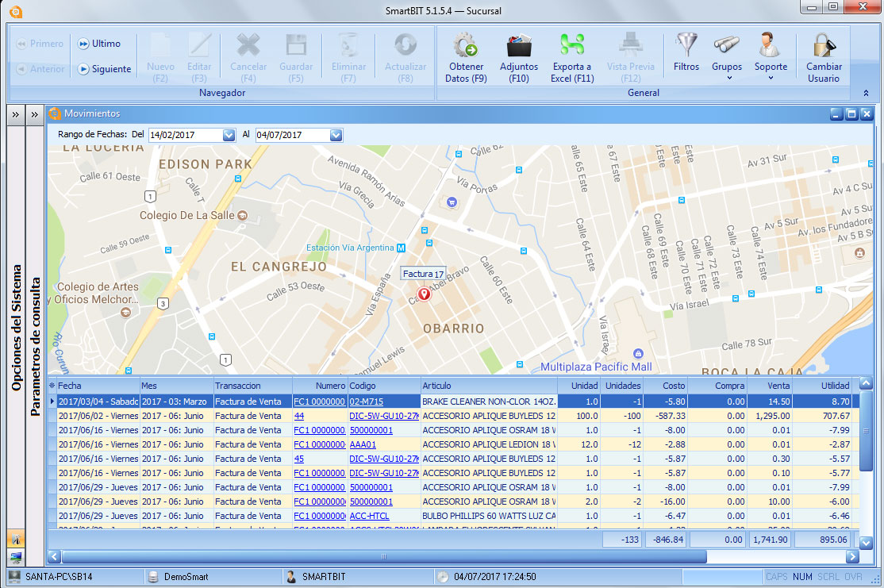Click the database icon beside DemoSmart
This screenshot has height=588, width=884.
(x=153, y=577)
